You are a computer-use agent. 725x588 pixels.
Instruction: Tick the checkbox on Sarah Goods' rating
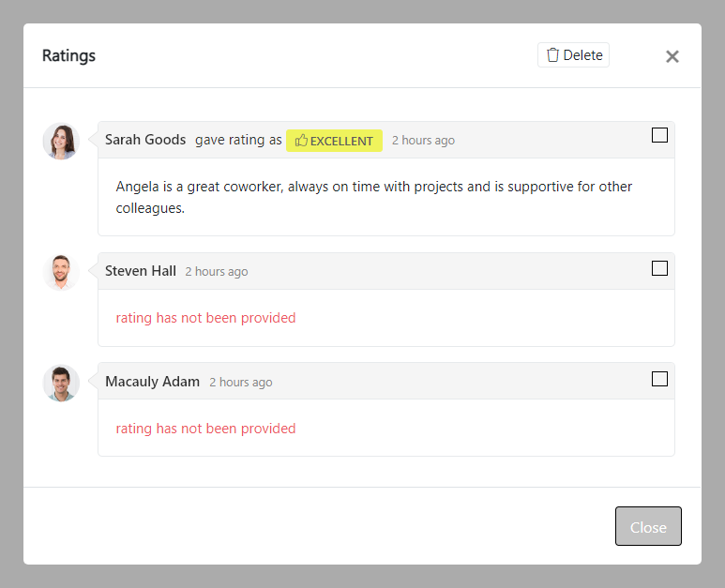point(659,135)
